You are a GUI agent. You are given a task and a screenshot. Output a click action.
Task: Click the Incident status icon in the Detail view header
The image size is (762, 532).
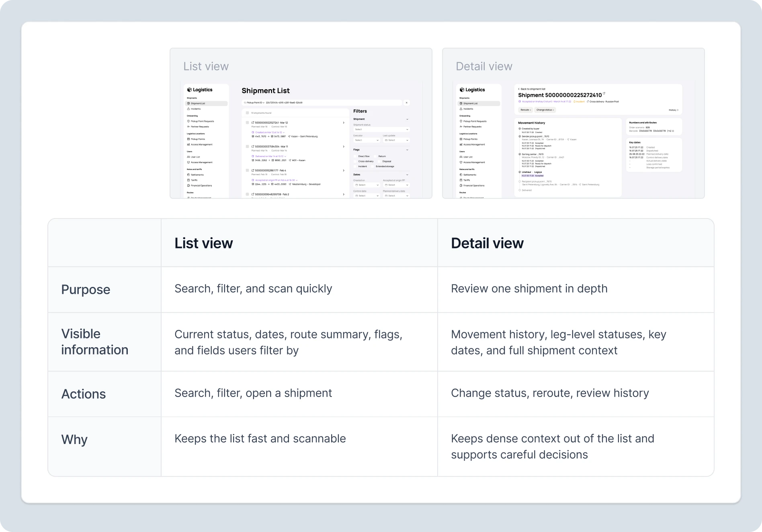point(575,102)
